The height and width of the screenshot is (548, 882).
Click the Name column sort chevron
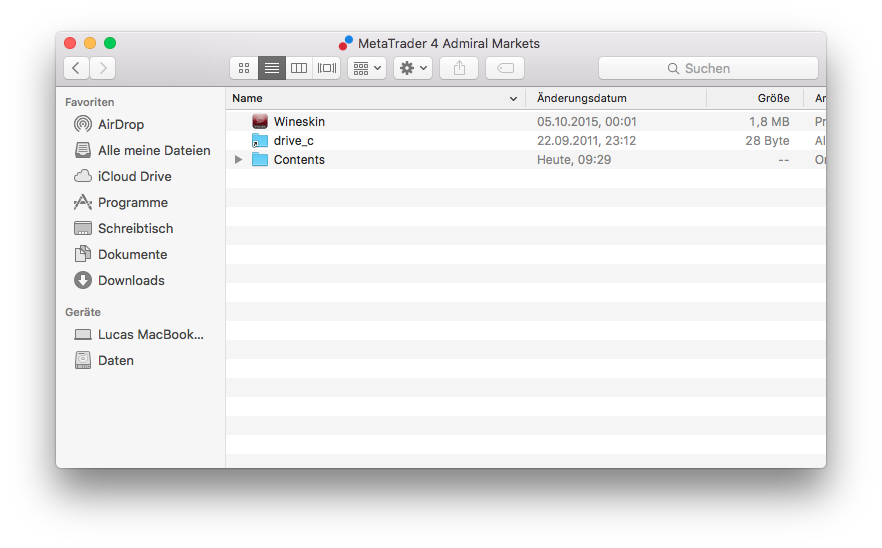(513, 98)
